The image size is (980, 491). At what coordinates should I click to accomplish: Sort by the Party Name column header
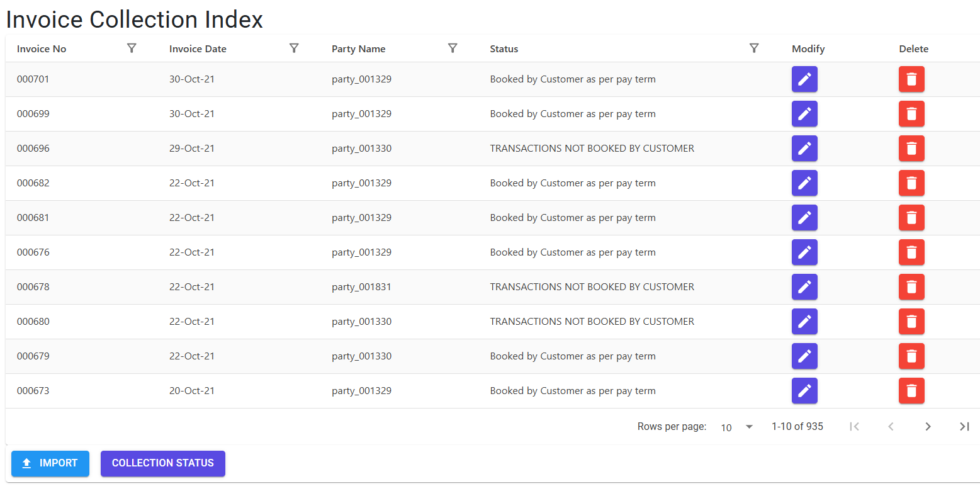359,49
